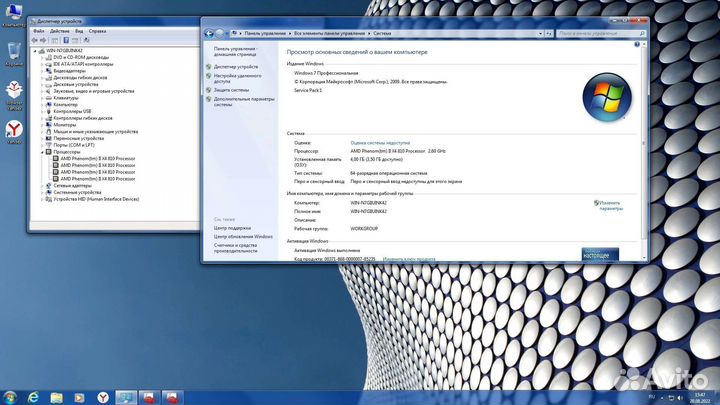Open Дополнительные параметры системы link

(244, 101)
